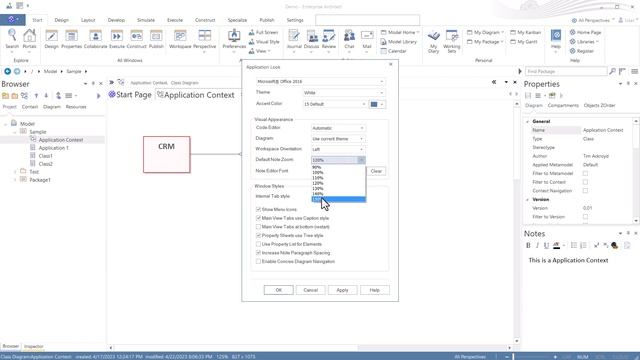Expand the Package1 node in Browser

(15, 180)
